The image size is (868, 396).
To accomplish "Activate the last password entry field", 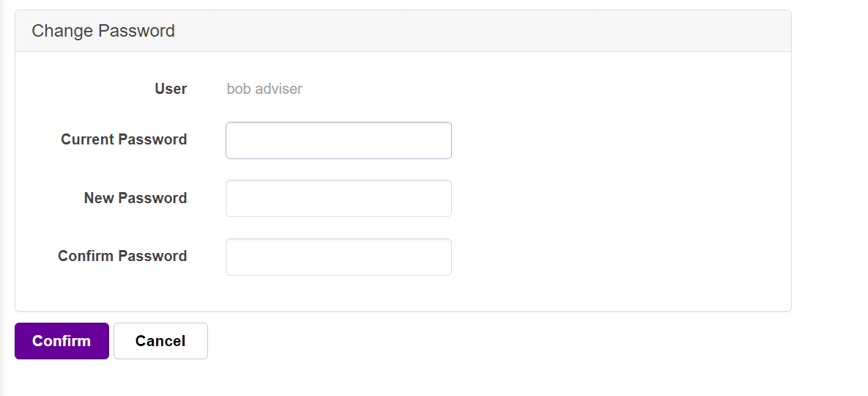I will [339, 257].
